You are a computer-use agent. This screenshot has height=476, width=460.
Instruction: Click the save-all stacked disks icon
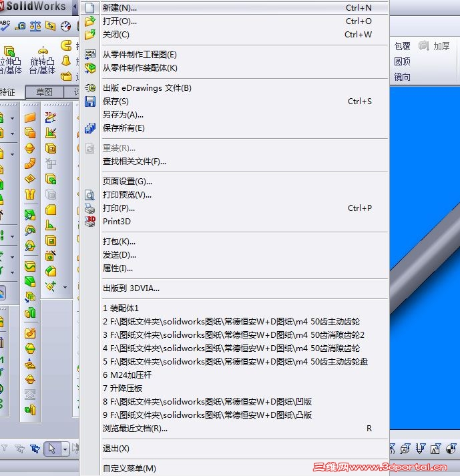(90, 128)
